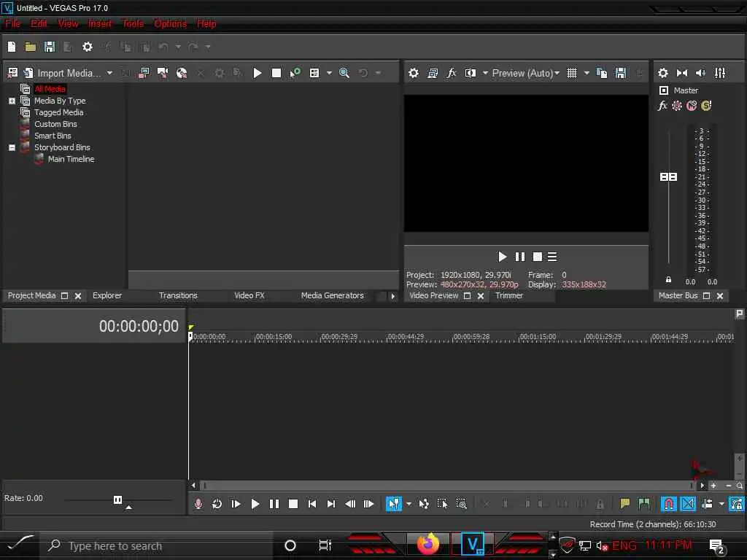Click the Master fader lock icon
This screenshot has width=747, height=560.
coord(668,279)
